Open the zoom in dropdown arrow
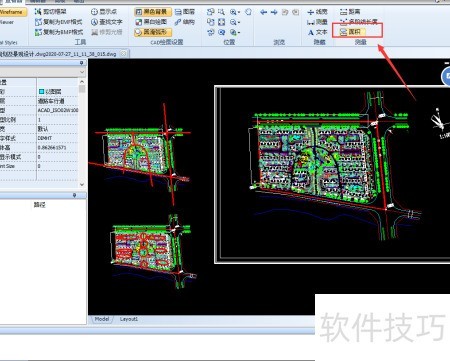This screenshot has height=361, width=450. pyautogui.click(x=239, y=12)
